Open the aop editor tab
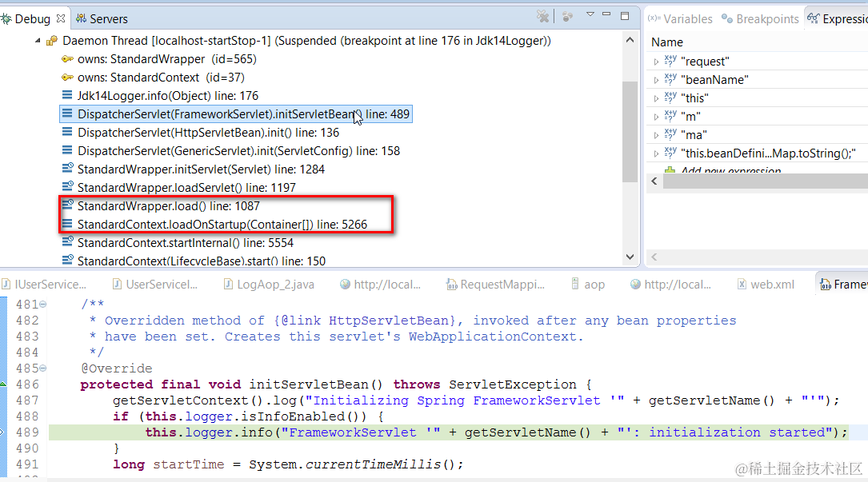 587,285
